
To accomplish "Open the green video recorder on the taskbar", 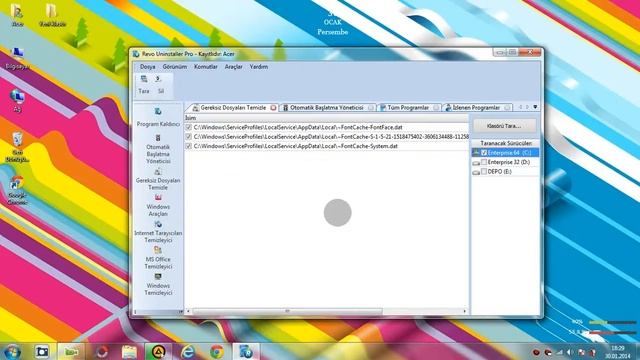I will pos(71,351).
